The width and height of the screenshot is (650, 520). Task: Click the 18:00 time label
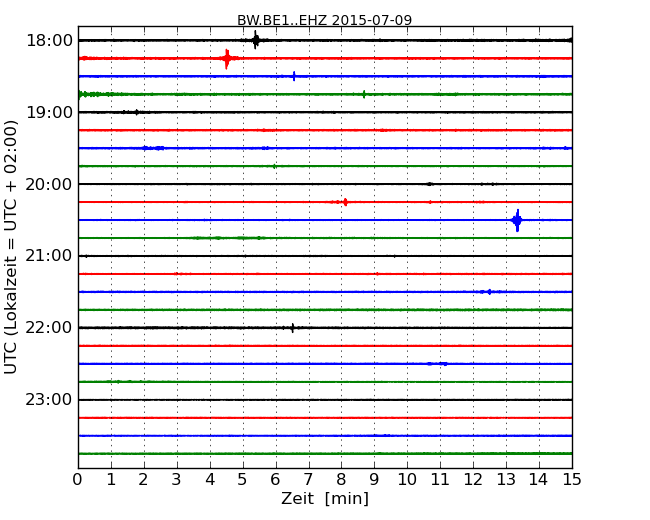tap(49, 41)
